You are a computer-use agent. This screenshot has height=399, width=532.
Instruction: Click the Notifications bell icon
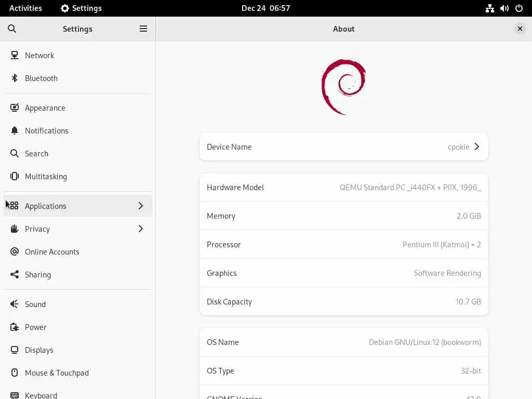pyautogui.click(x=14, y=130)
